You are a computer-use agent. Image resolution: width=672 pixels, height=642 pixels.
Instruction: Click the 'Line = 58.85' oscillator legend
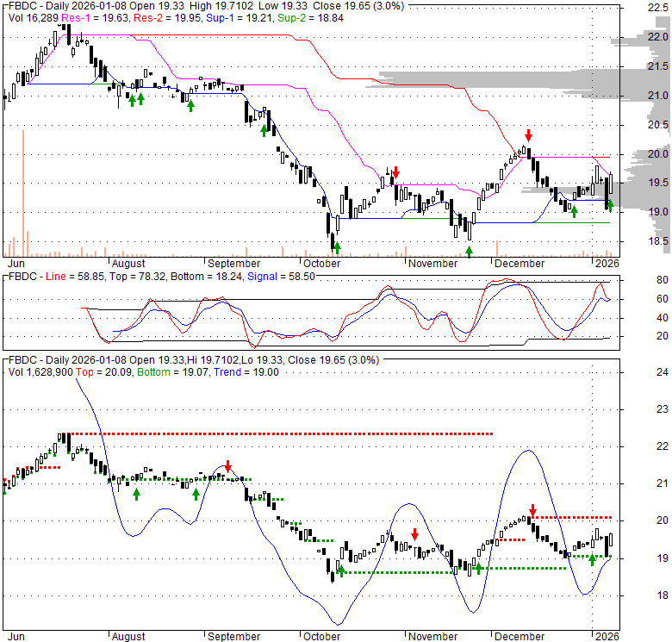click(75, 277)
